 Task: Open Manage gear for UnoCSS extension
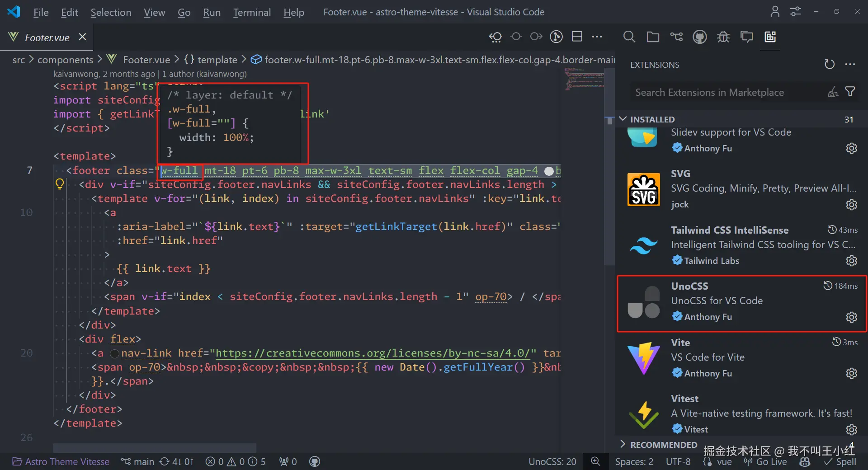point(851,317)
